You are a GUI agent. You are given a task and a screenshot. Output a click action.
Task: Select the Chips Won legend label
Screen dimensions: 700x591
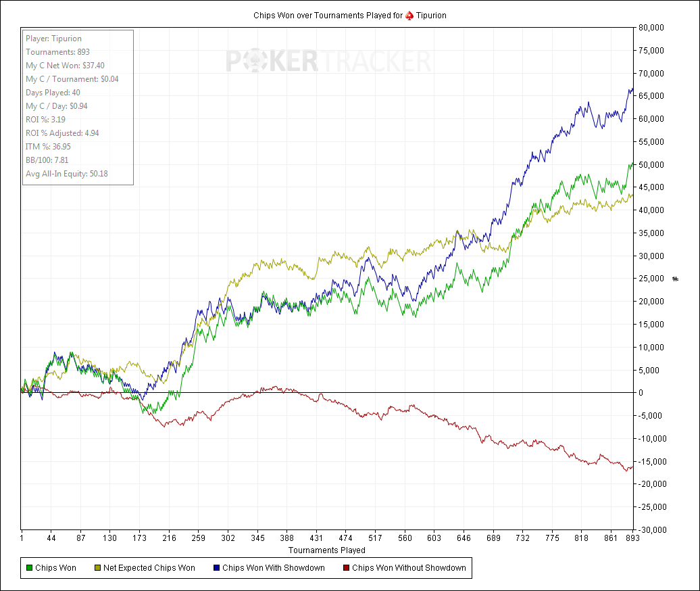(56, 568)
